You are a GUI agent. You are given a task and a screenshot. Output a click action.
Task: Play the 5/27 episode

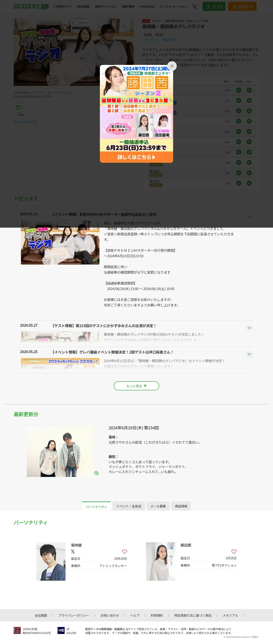249,111
